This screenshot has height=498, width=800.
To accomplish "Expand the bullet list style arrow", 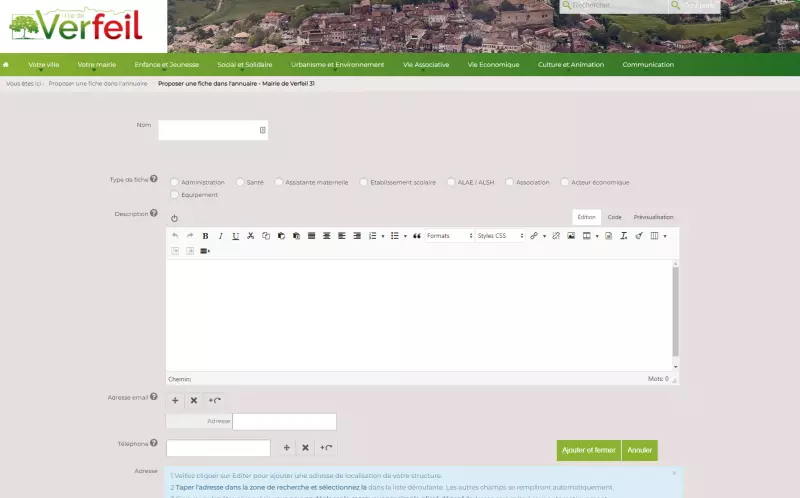I will (x=405, y=236).
